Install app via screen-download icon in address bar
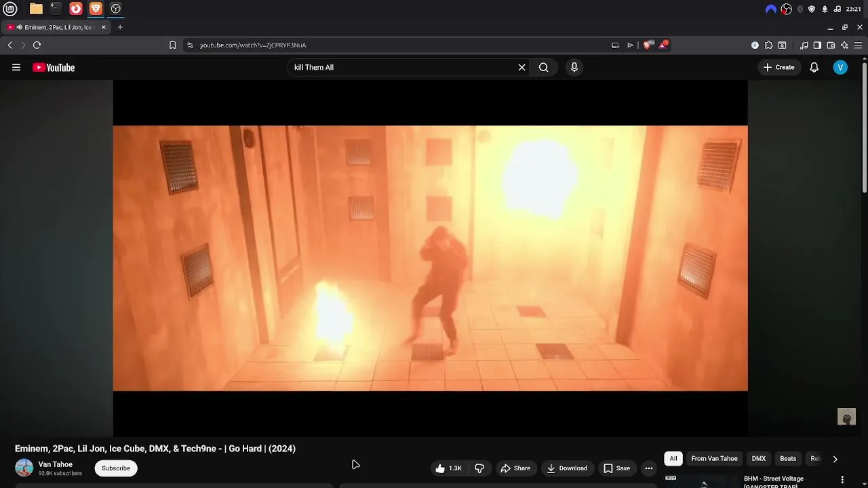This screenshot has height=488, width=868. pyautogui.click(x=615, y=45)
